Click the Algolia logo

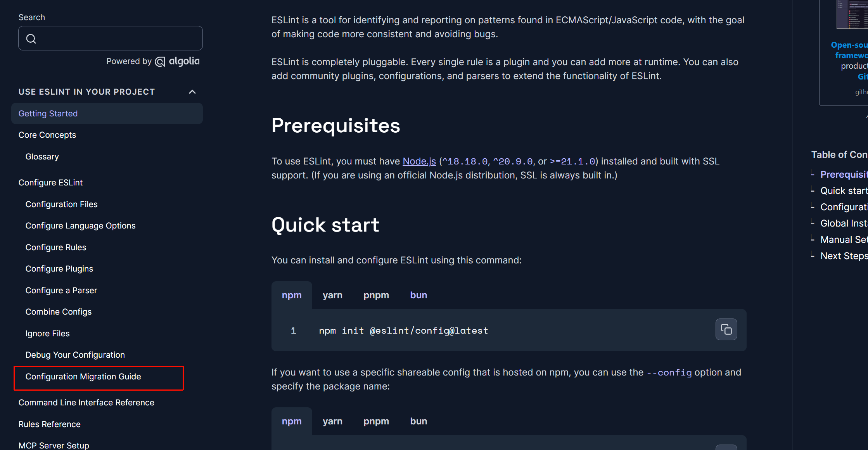(178, 61)
